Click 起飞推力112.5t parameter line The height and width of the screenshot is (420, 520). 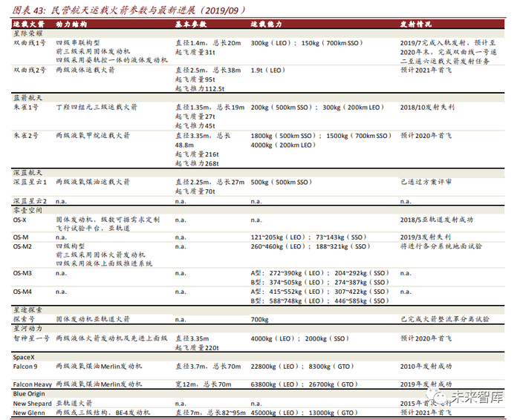200,89
